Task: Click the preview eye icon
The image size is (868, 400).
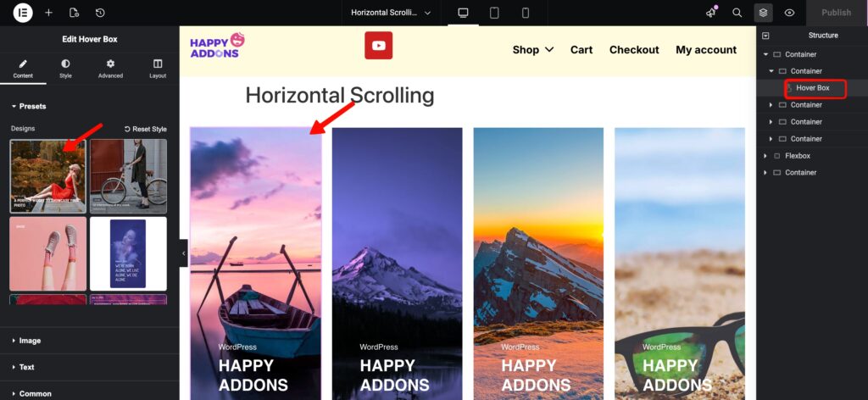Action: pyautogui.click(x=789, y=13)
